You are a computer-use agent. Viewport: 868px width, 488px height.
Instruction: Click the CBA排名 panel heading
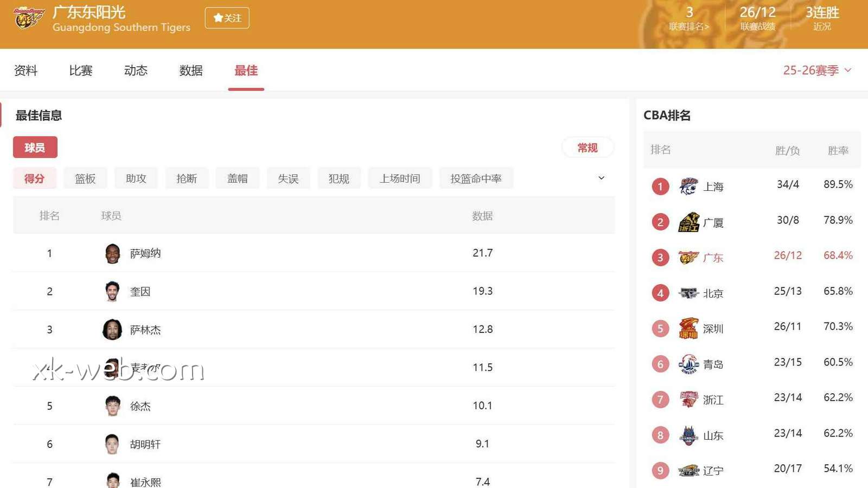coord(667,115)
